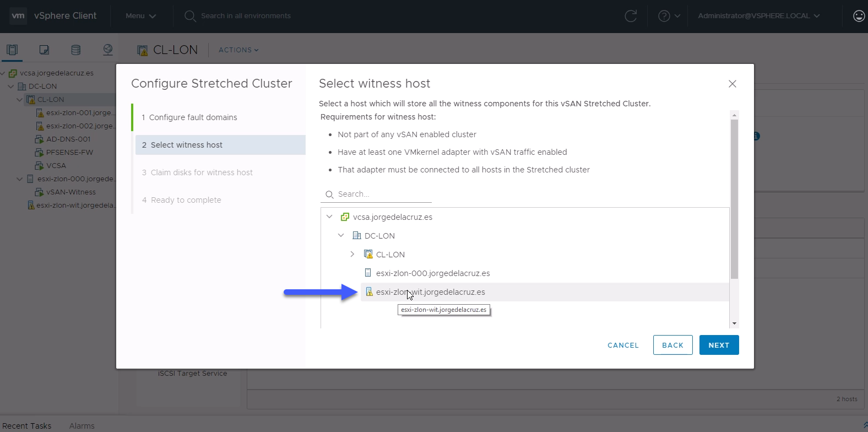868x432 pixels.
Task: Click the NEXT button
Action: pyautogui.click(x=719, y=345)
